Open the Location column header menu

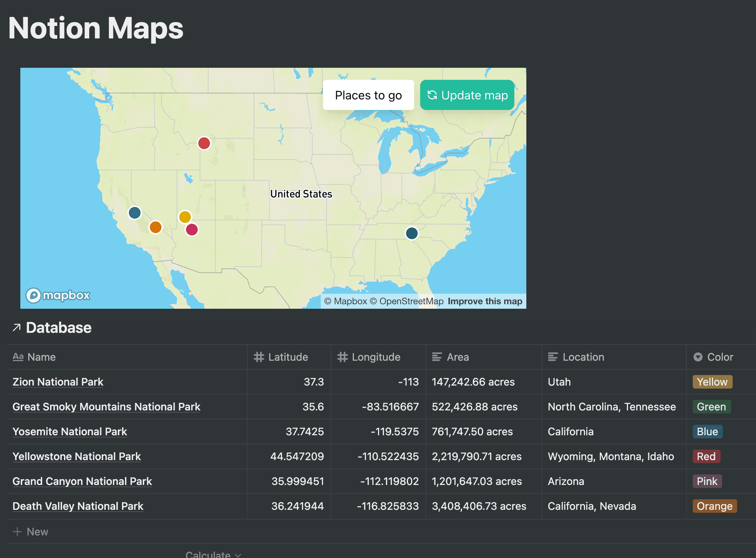[x=614, y=357]
